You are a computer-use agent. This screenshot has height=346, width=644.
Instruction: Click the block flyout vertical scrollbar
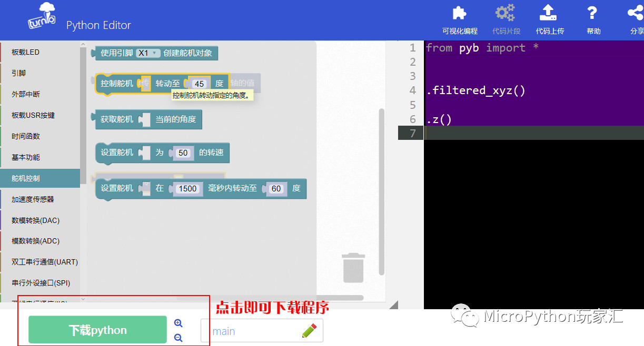382,192
